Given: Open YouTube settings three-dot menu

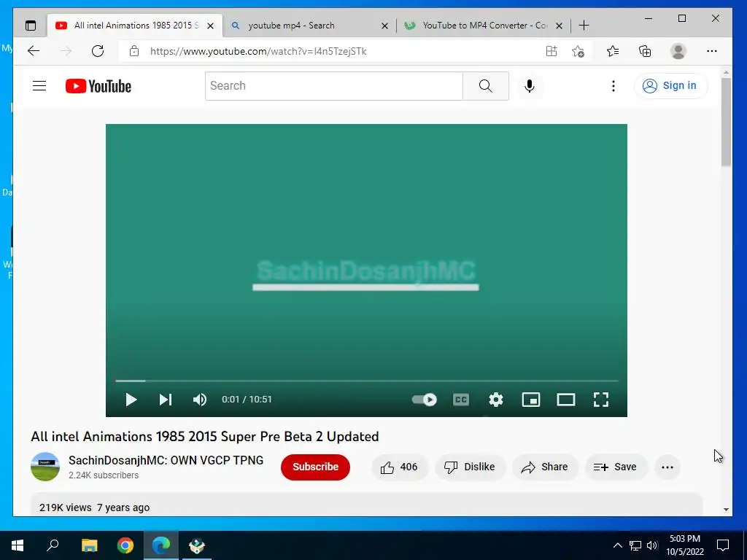Looking at the screenshot, I should 613,86.
